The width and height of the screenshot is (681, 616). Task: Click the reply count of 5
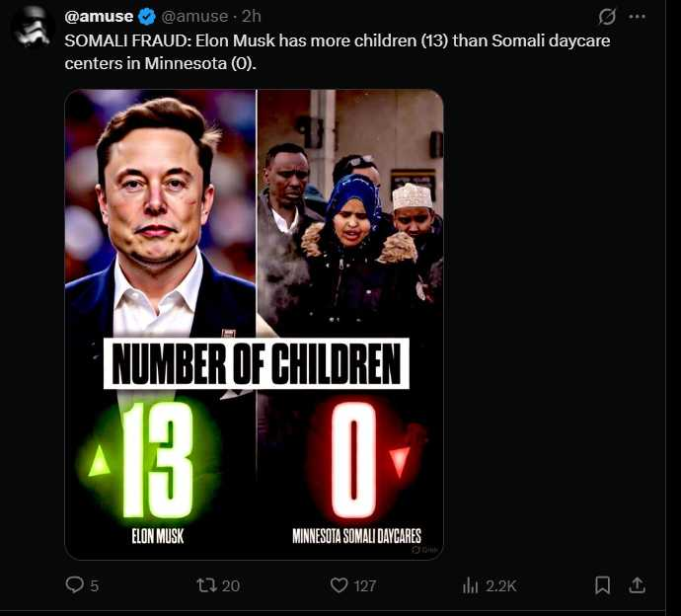(95, 585)
